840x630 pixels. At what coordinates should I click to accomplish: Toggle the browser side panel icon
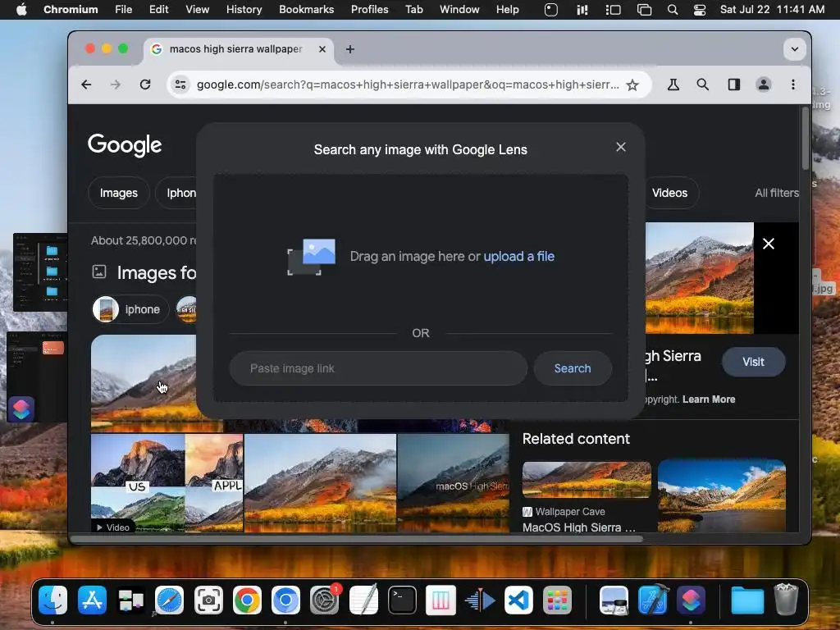[734, 84]
